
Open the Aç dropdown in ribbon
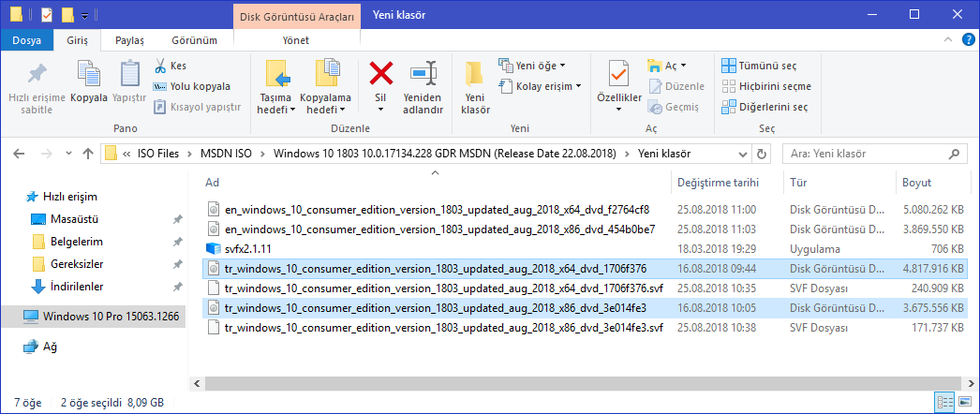pyautogui.click(x=667, y=66)
